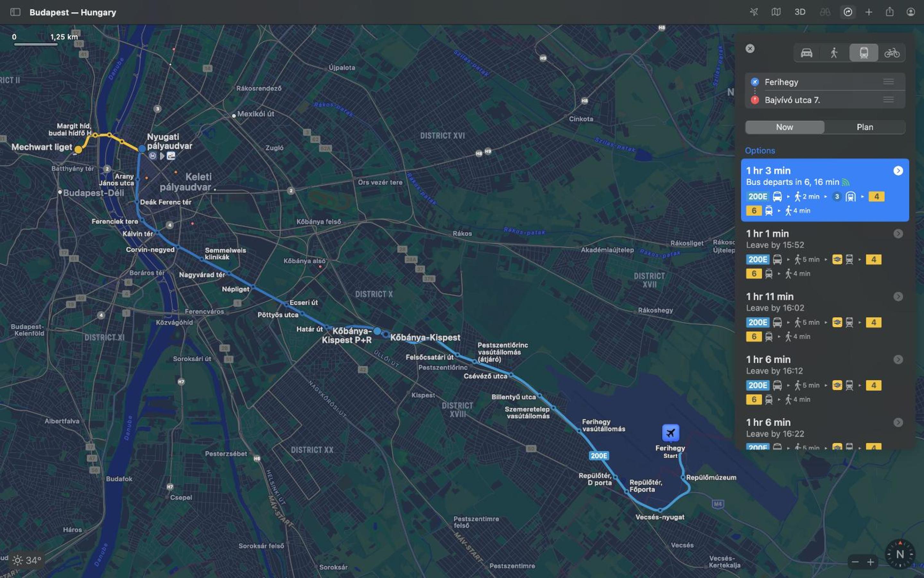Click the map scale bar
The height and width of the screenshot is (578, 924).
click(36, 44)
